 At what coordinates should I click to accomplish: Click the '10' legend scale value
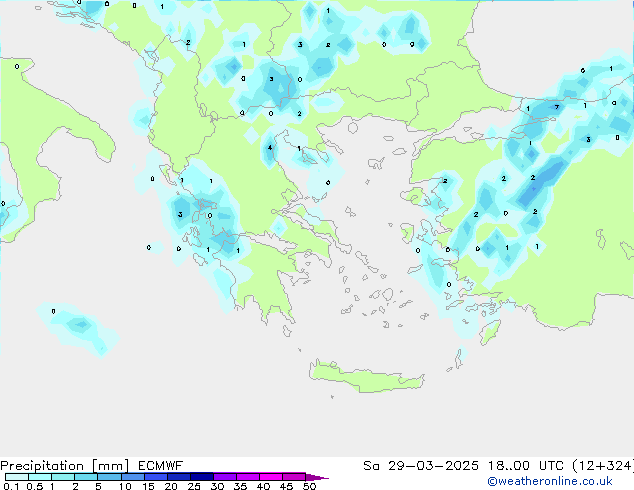tap(125, 486)
